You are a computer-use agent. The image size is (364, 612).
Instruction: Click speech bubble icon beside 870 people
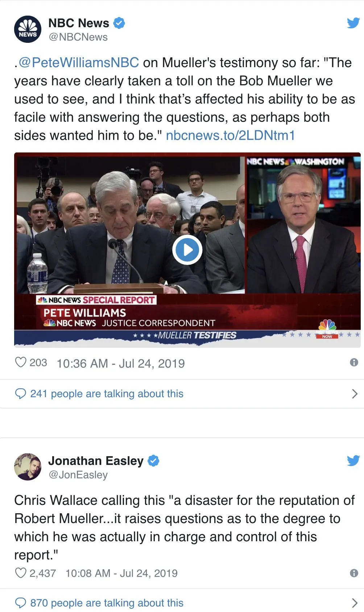click(21, 603)
